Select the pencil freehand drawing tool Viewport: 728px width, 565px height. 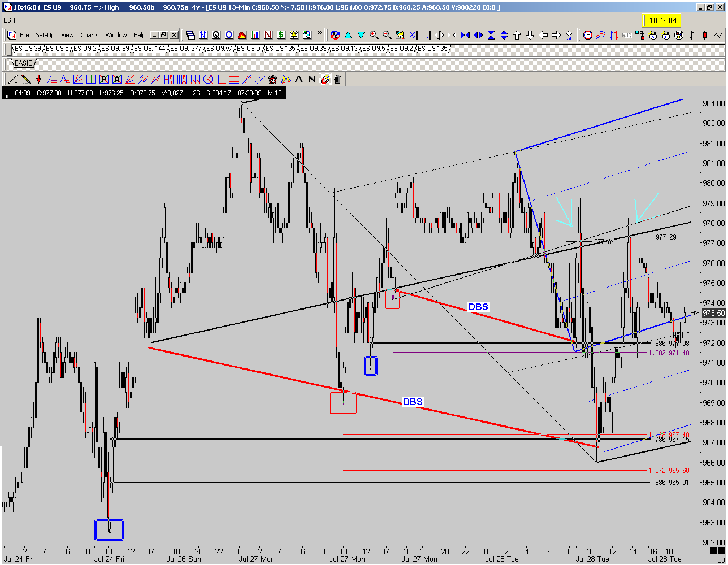25,79
